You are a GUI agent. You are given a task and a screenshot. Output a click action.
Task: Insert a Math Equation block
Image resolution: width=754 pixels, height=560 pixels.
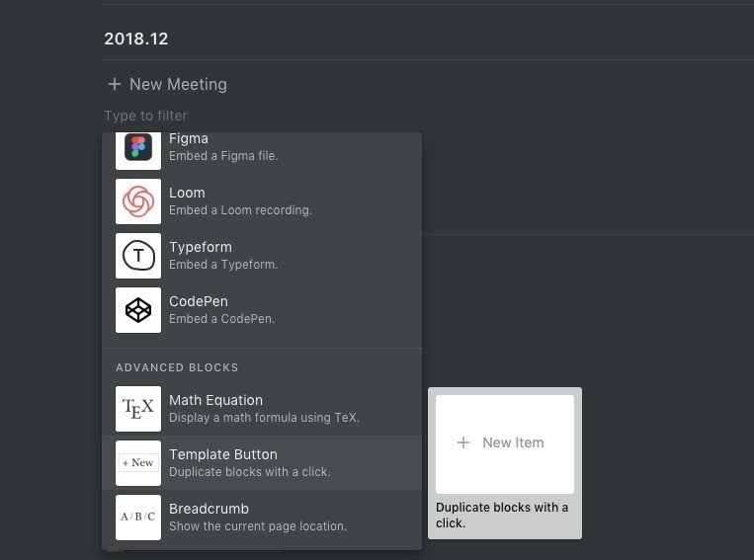(262, 409)
